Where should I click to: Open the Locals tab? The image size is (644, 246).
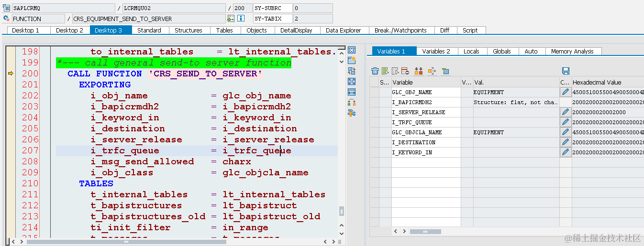[471, 51]
